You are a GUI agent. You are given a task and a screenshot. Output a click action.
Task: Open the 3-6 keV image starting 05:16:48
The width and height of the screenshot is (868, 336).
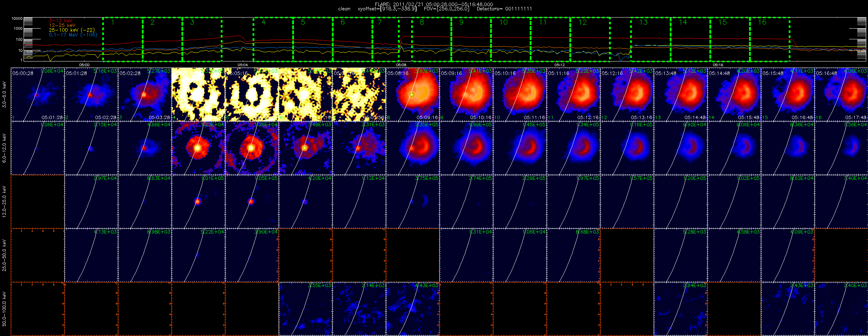pyautogui.click(x=841, y=94)
